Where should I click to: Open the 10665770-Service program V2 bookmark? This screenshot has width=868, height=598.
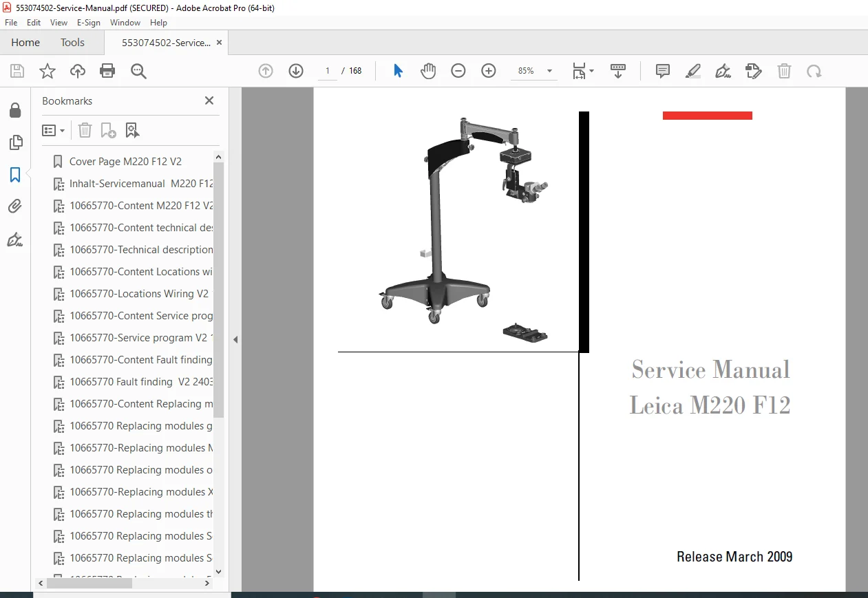141,338
